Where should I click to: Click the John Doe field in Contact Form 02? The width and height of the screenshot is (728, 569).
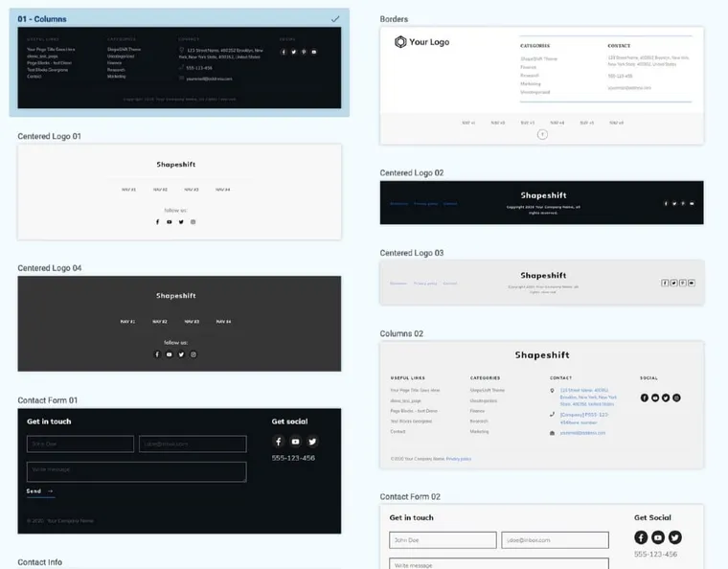click(x=443, y=540)
